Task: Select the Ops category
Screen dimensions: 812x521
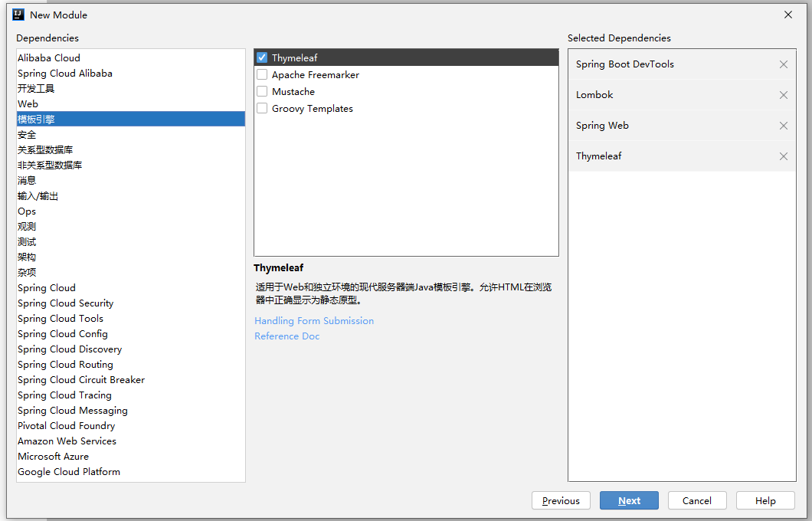Action: tap(131, 211)
